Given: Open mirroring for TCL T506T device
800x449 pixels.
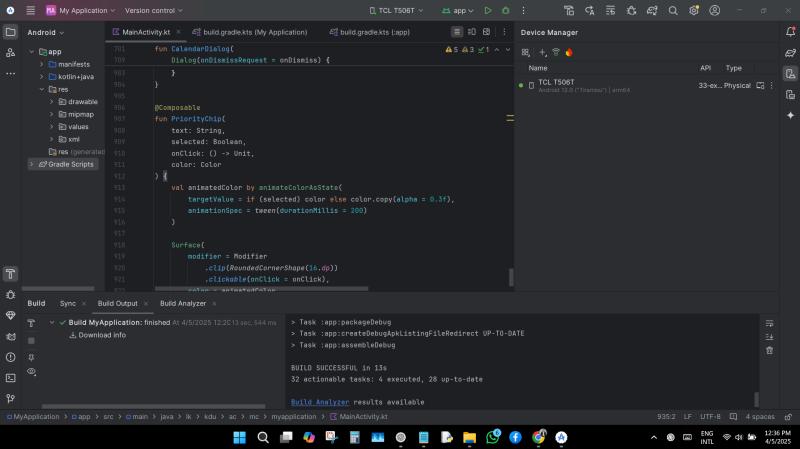Looking at the screenshot, I should click(760, 86).
